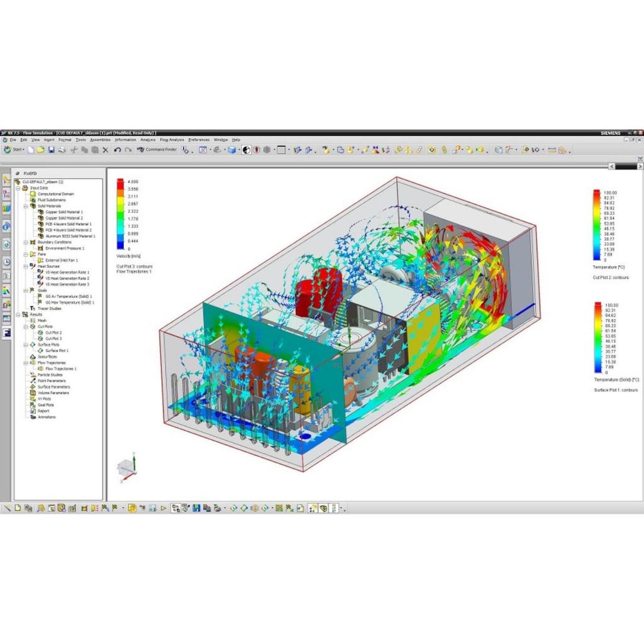Click the Delete X icon
Viewport: 644px width, 644px height.
(x=106, y=150)
